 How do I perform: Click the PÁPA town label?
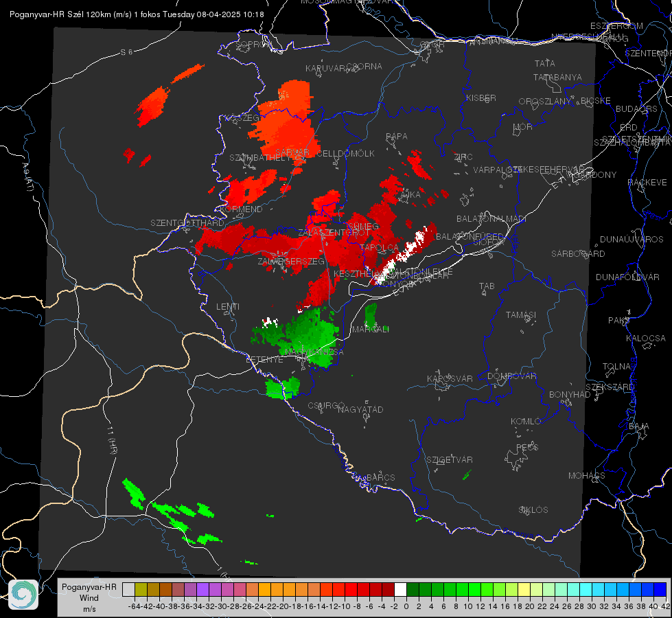pyautogui.click(x=397, y=137)
